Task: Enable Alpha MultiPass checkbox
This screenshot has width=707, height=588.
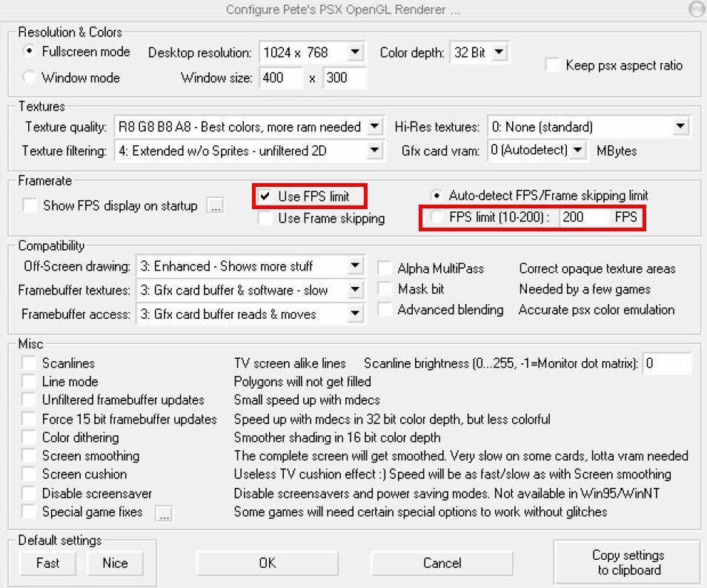Action: (x=385, y=268)
